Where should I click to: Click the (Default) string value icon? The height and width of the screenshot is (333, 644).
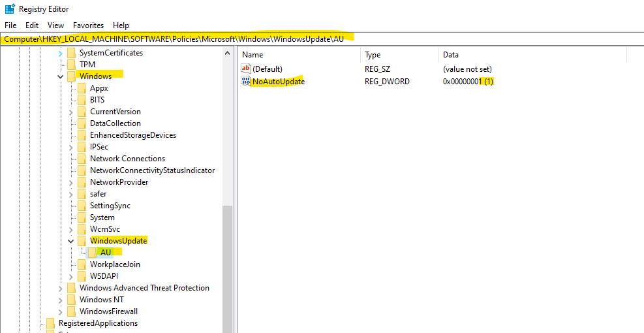click(x=246, y=69)
